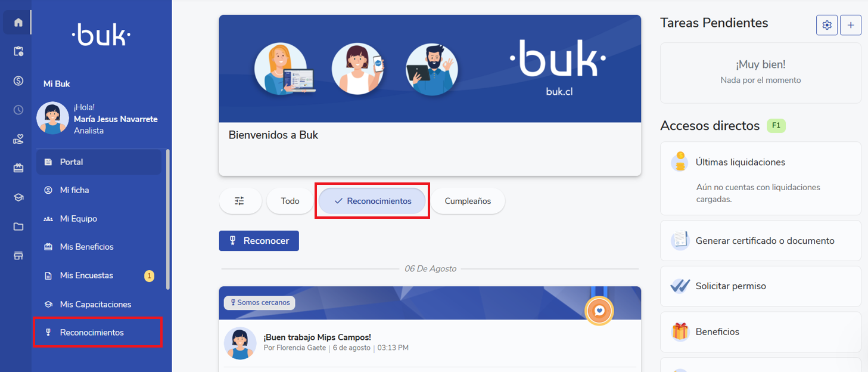The width and height of the screenshot is (868, 372).
Task: Click the hand-with-heart benefits rail icon
Action: click(x=18, y=139)
